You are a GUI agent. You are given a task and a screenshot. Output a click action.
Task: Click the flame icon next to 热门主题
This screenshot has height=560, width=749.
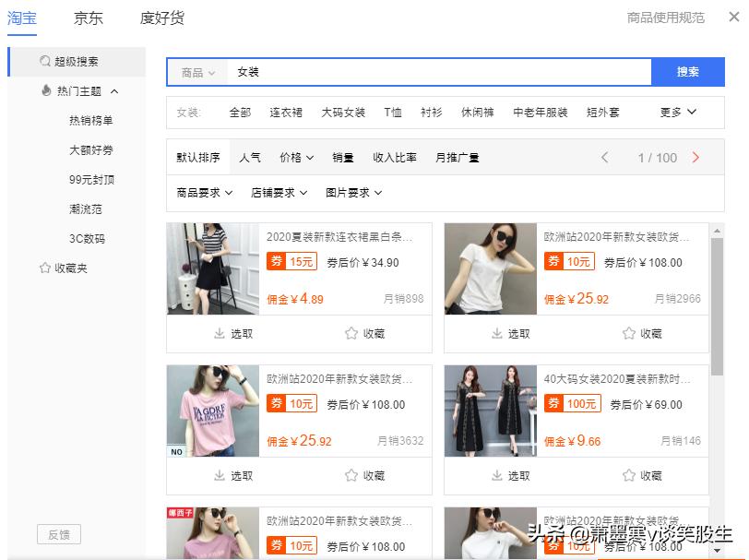(x=46, y=90)
